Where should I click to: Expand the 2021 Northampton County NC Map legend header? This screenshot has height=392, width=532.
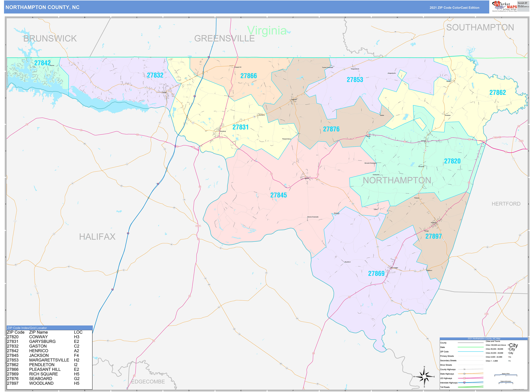click(x=484, y=339)
